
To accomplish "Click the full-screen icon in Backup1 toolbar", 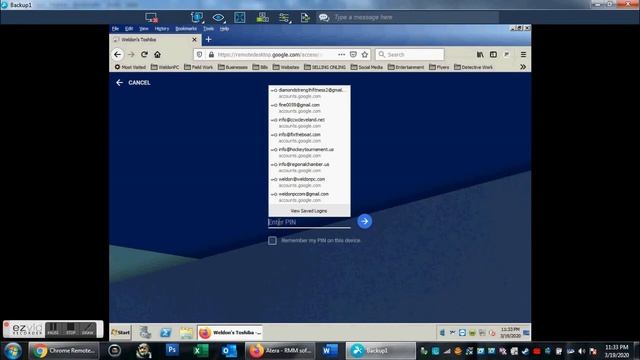I will click(x=240, y=18).
